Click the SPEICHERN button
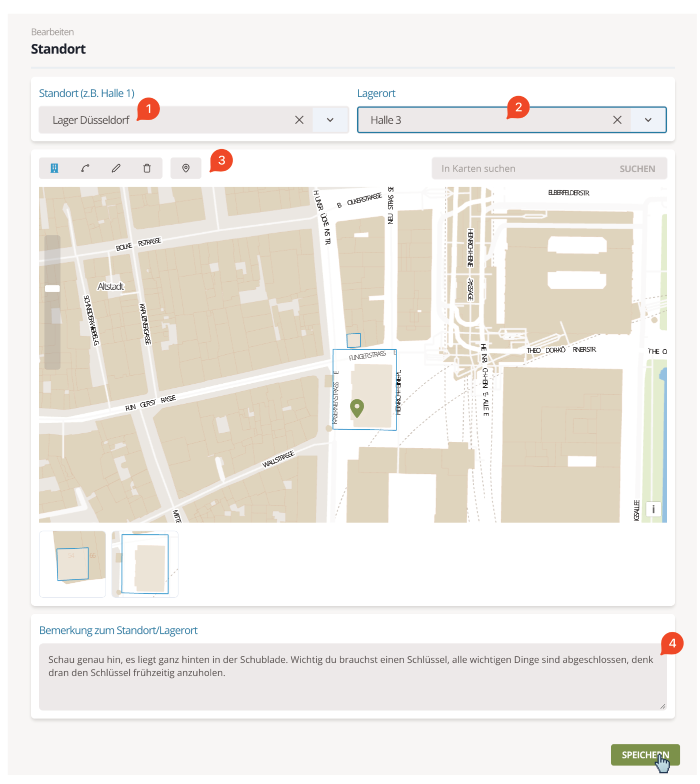 [x=645, y=755]
